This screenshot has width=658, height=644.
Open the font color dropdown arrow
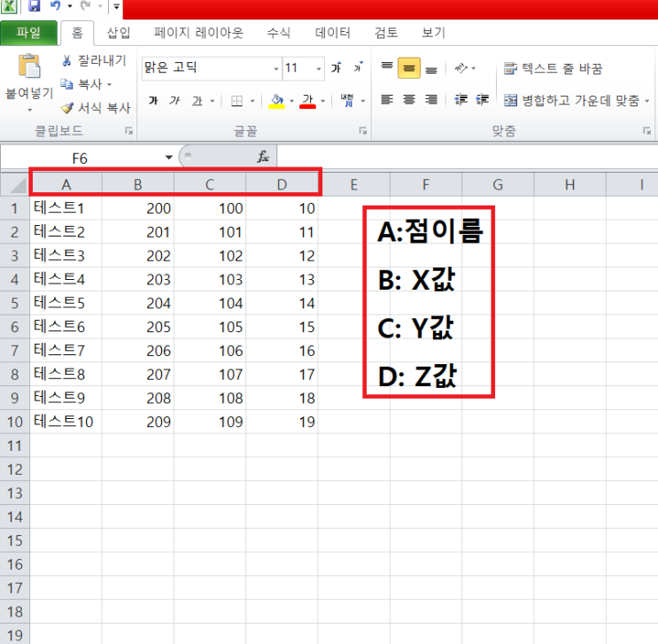click(x=322, y=101)
